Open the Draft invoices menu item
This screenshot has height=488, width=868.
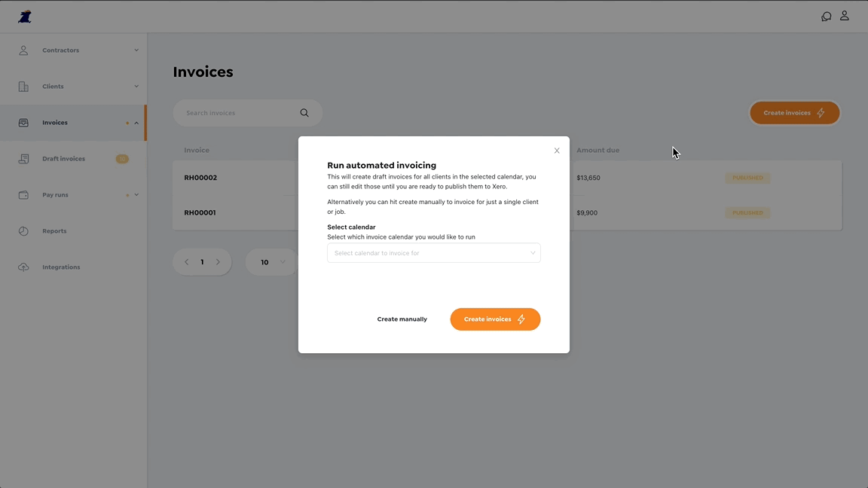point(63,159)
